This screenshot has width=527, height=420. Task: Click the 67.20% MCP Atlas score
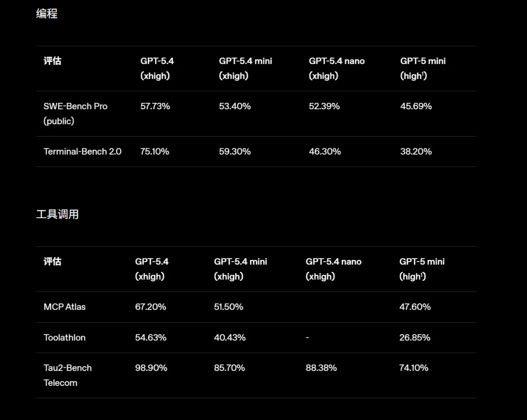(151, 307)
